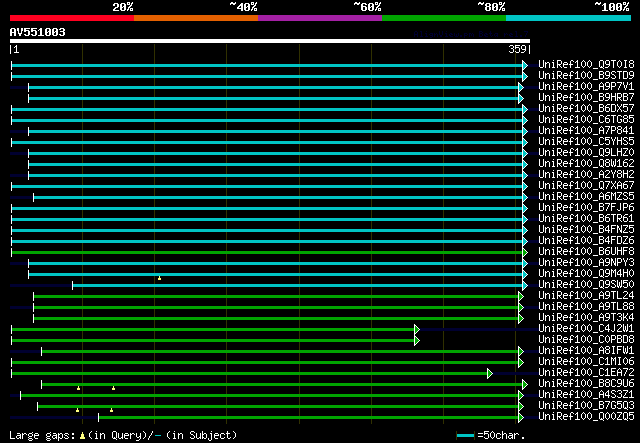Image resolution: width=640 pixels, height=443 pixels.
Task: Open the UniRef100_C0PBD8 entry
Action: [x=586, y=340]
